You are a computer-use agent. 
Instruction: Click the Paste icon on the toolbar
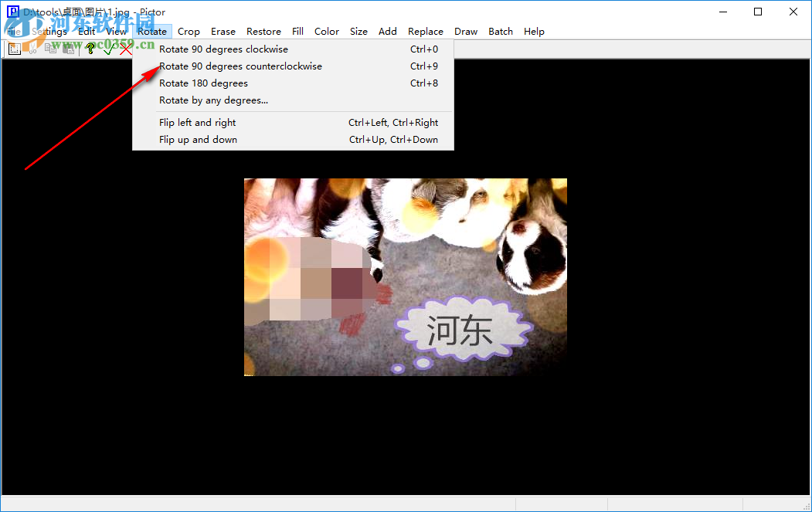(x=68, y=48)
